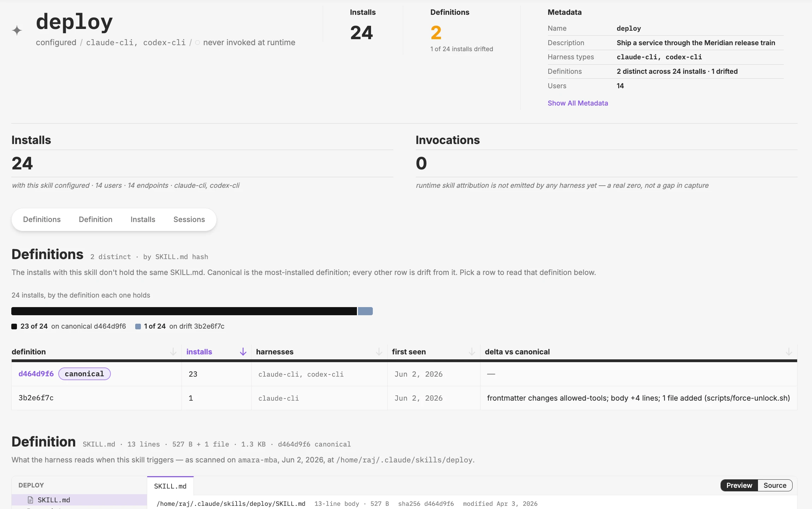
Task: Switch to the Sessions tab
Action: (189, 220)
